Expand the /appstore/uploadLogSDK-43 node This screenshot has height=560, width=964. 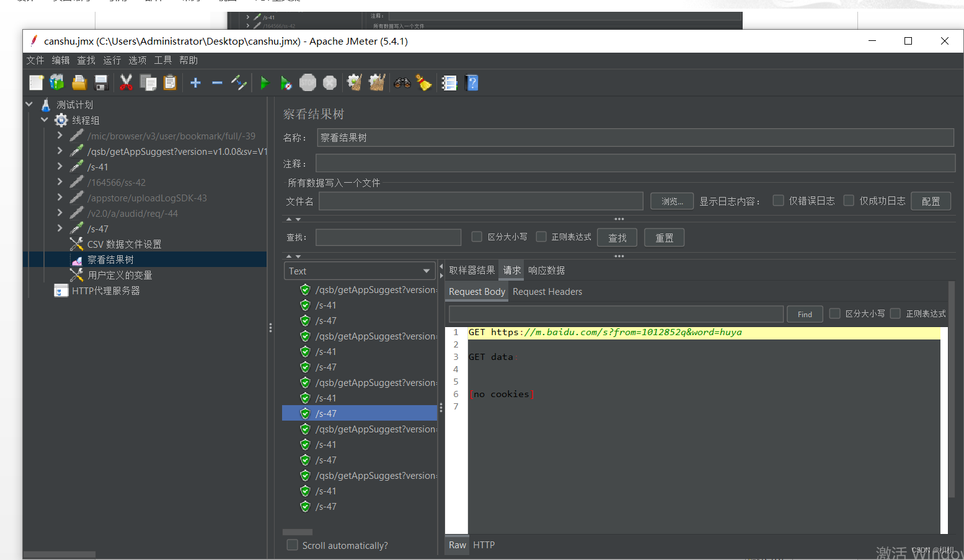60,197
